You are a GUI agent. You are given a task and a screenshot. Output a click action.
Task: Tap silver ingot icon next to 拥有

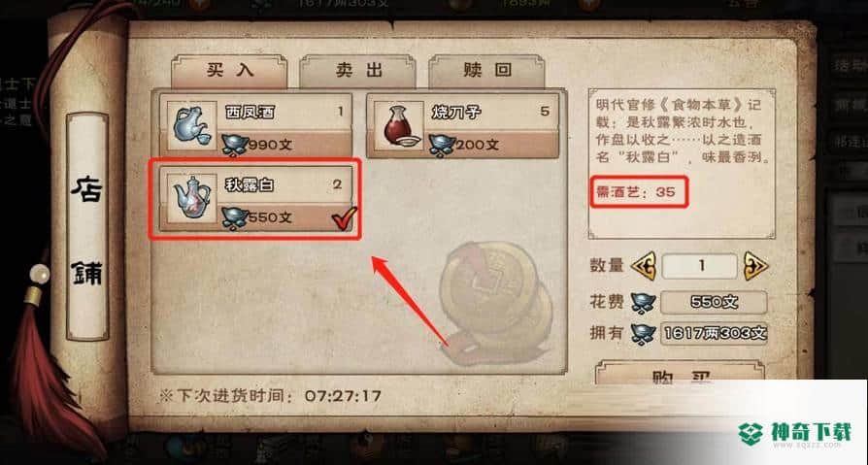click(644, 334)
